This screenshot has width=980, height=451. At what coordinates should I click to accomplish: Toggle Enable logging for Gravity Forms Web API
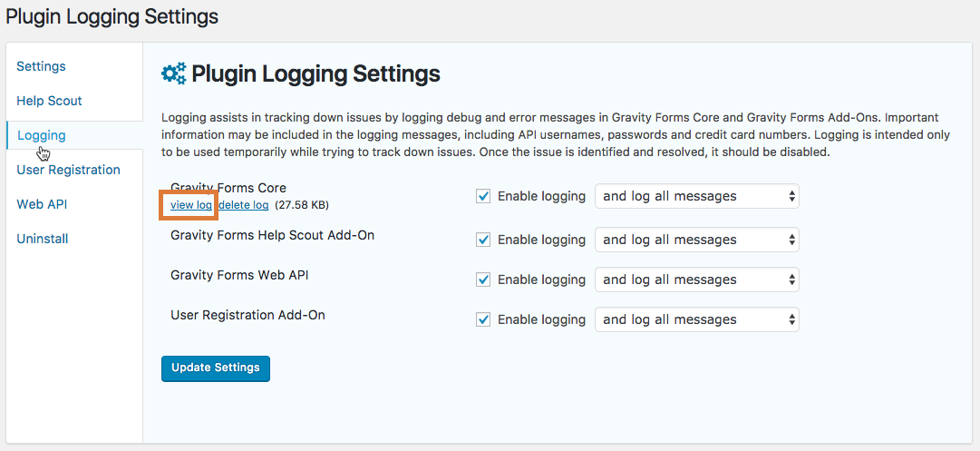483,279
